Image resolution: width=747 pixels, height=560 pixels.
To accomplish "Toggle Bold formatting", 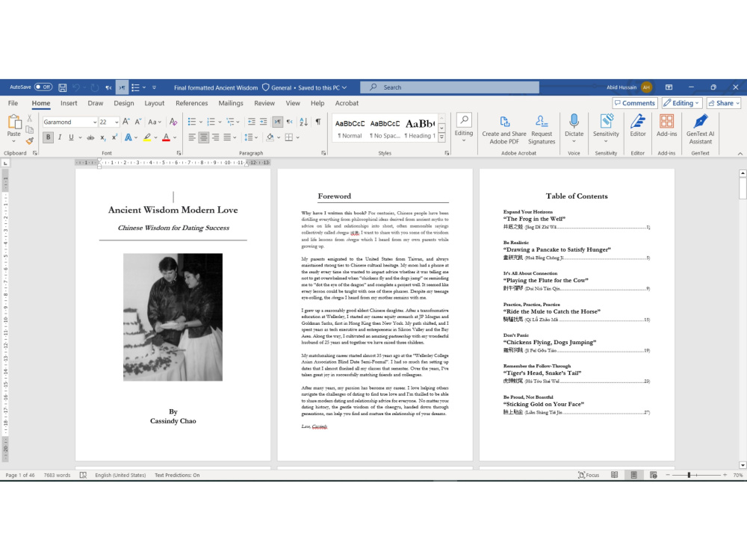I will pos(48,137).
